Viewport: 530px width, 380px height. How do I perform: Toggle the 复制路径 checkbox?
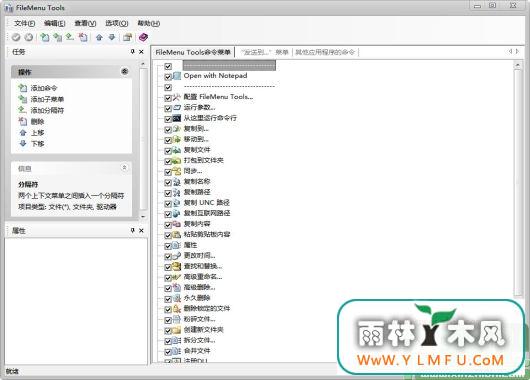pos(168,193)
